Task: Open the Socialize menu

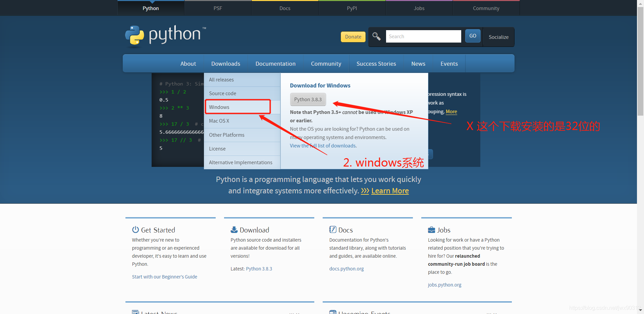Action: coord(498,37)
